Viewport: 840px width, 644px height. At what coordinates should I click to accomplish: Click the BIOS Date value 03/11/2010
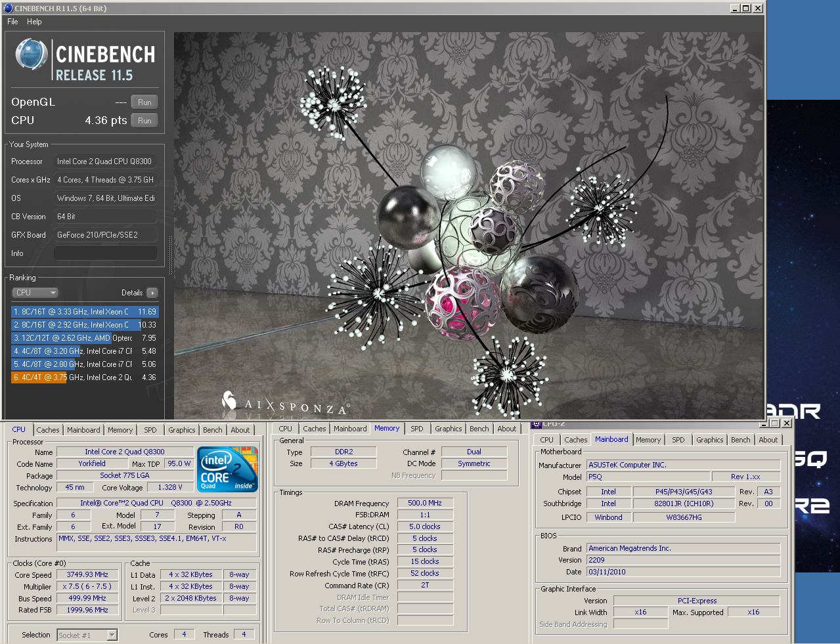pos(684,572)
